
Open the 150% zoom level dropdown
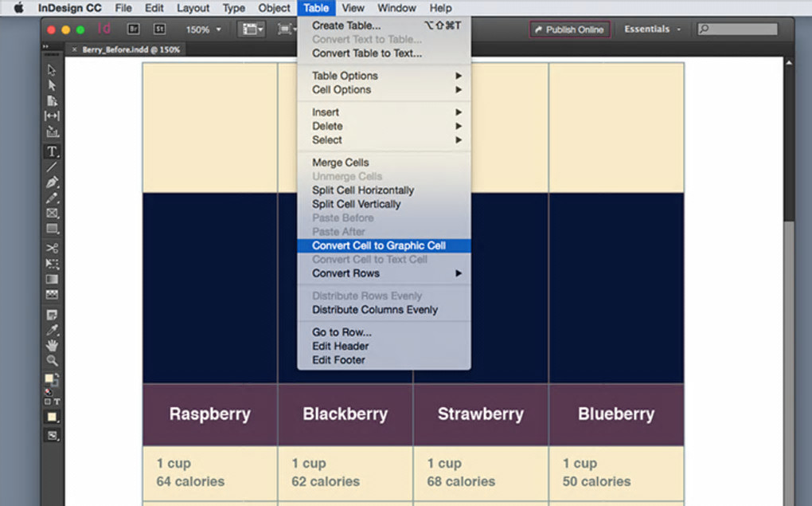[204, 29]
